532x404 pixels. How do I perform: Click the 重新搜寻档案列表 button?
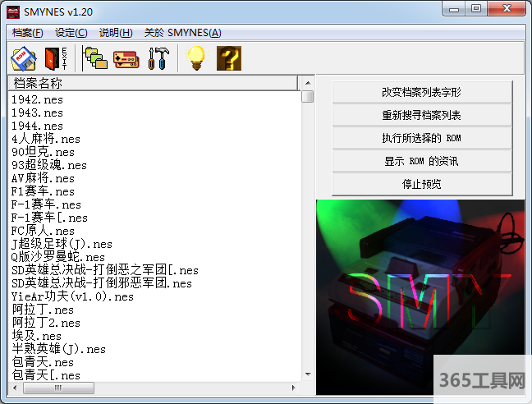(x=421, y=115)
